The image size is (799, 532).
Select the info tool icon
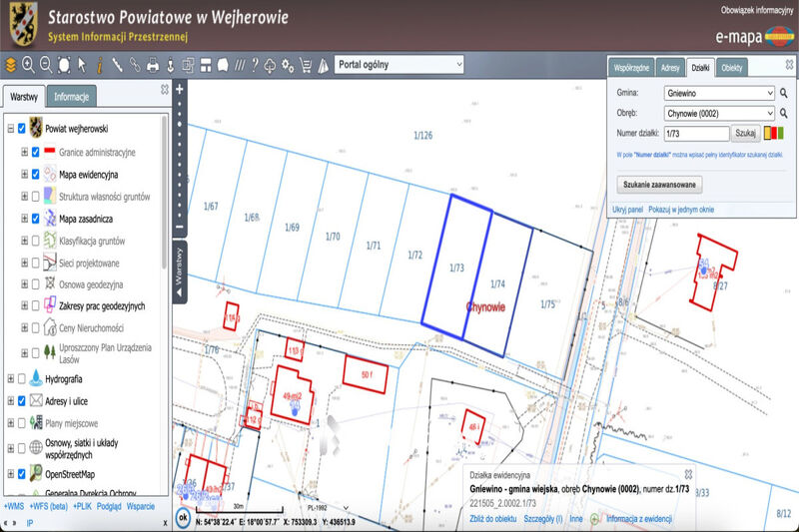(99, 65)
